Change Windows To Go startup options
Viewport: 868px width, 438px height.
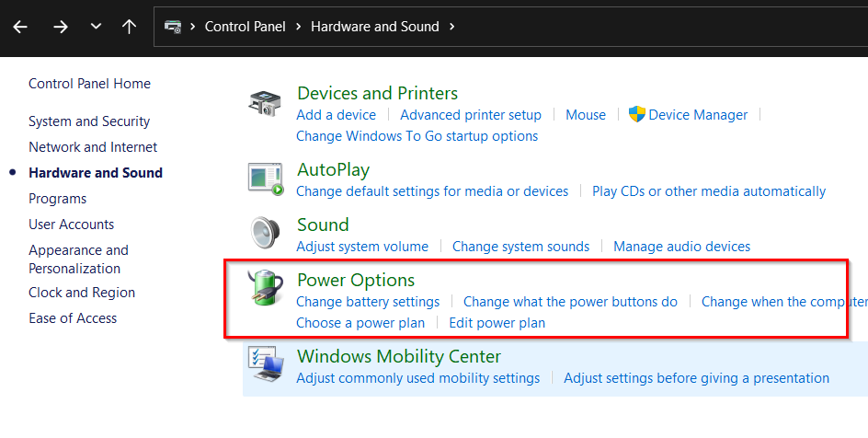pyautogui.click(x=417, y=136)
